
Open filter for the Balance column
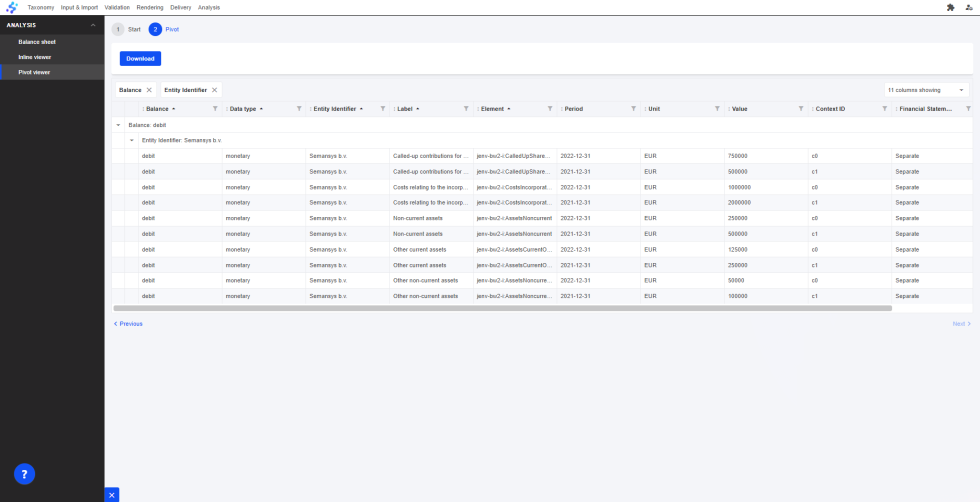pyautogui.click(x=215, y=108)
